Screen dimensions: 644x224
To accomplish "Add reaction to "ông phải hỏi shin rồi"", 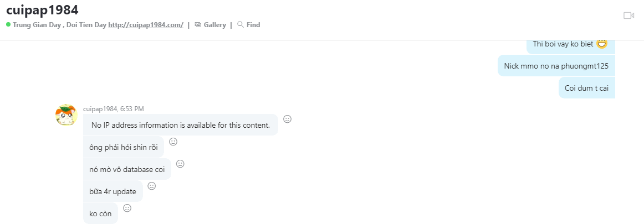I will pos(173,142).
